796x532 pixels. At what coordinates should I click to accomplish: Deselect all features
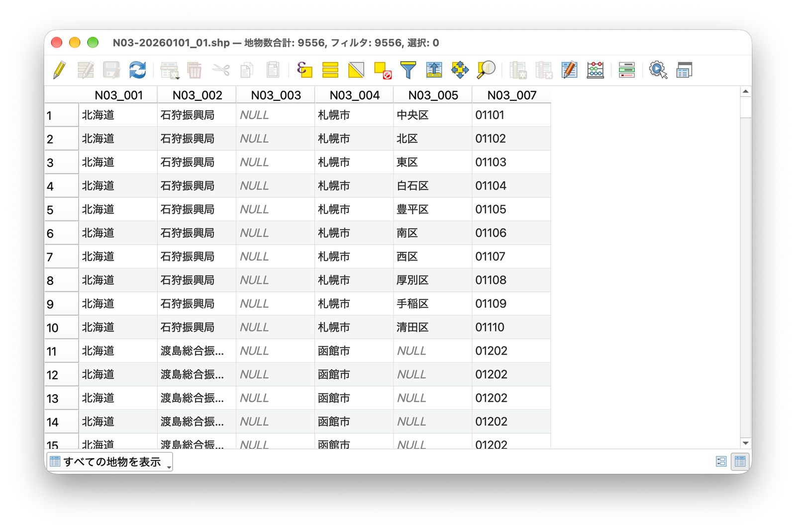click(383, 70)
